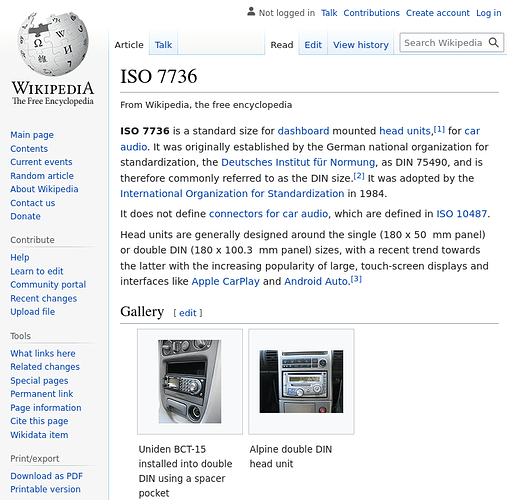Open the View history tab
This screenshot has height=500, width=507.
point(361,45)
